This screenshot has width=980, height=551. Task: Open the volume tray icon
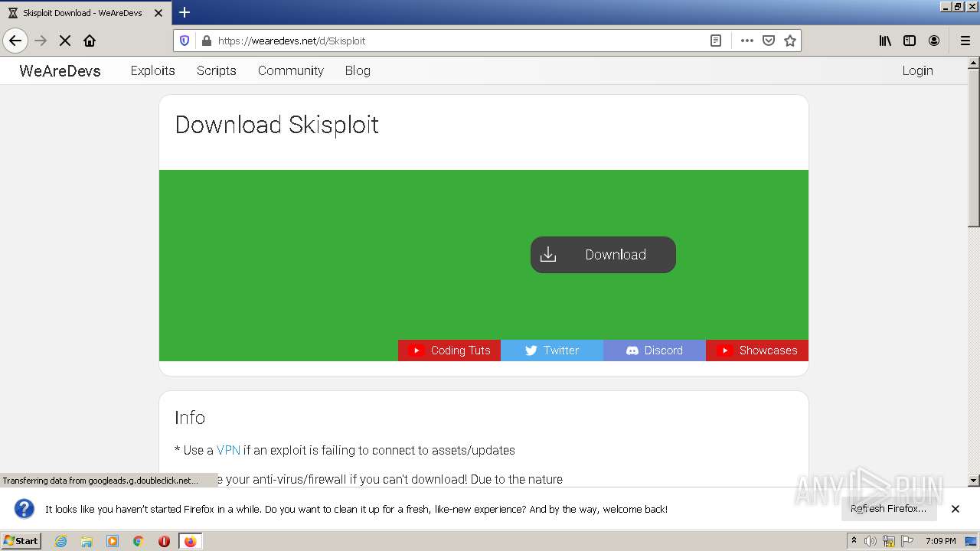point(871,541)
